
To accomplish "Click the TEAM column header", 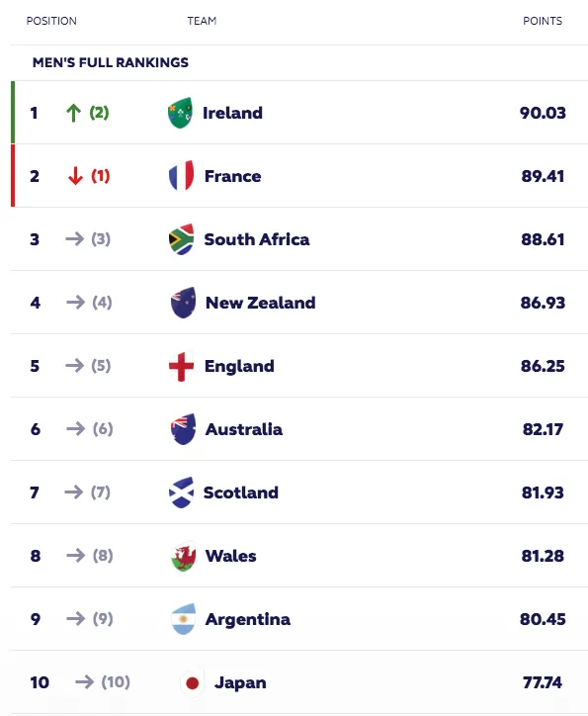I will coord(202,21).
